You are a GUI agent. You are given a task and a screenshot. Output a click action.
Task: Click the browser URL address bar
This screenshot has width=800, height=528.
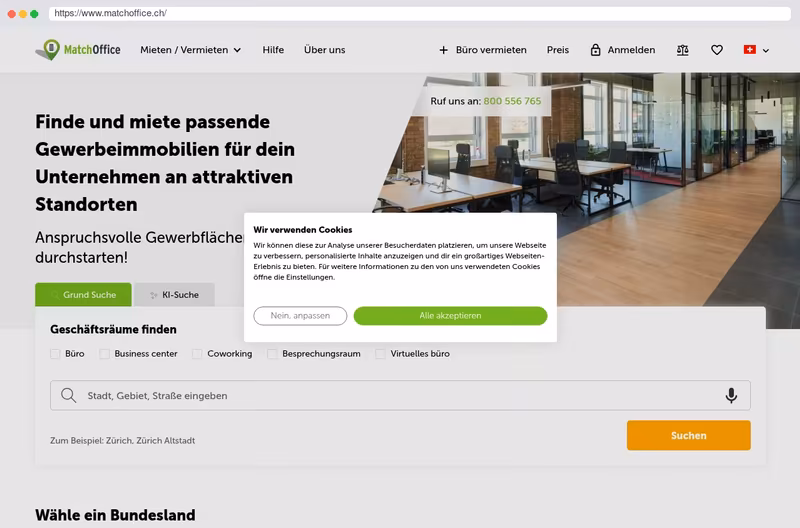pos(419,13)
